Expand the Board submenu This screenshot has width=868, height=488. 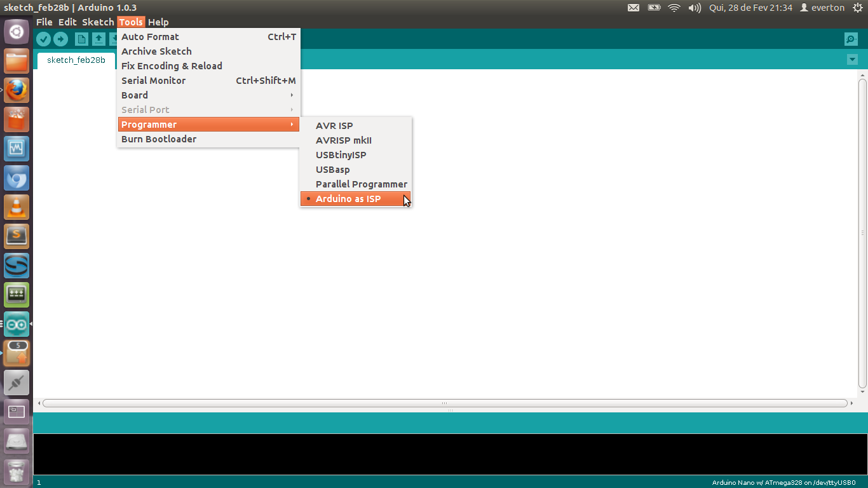(x=134, y=95)
